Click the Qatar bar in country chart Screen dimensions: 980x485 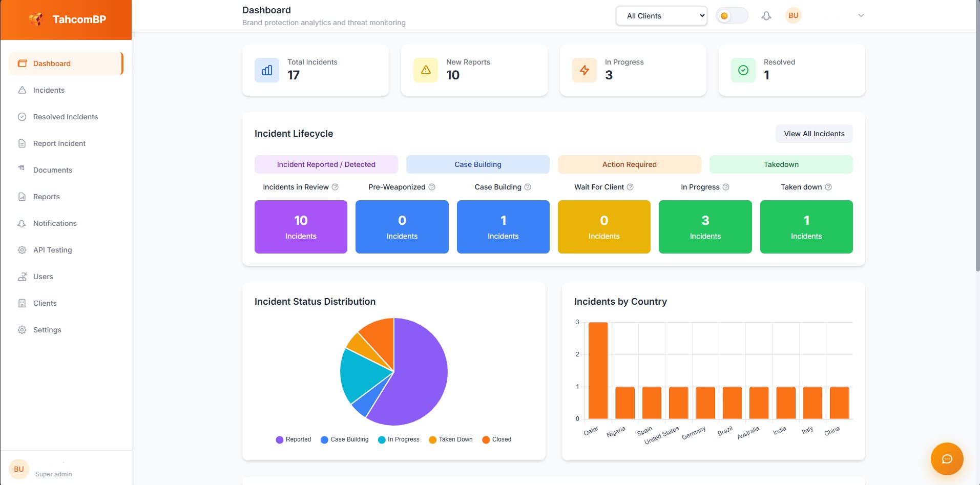click(x=598, y=370)
